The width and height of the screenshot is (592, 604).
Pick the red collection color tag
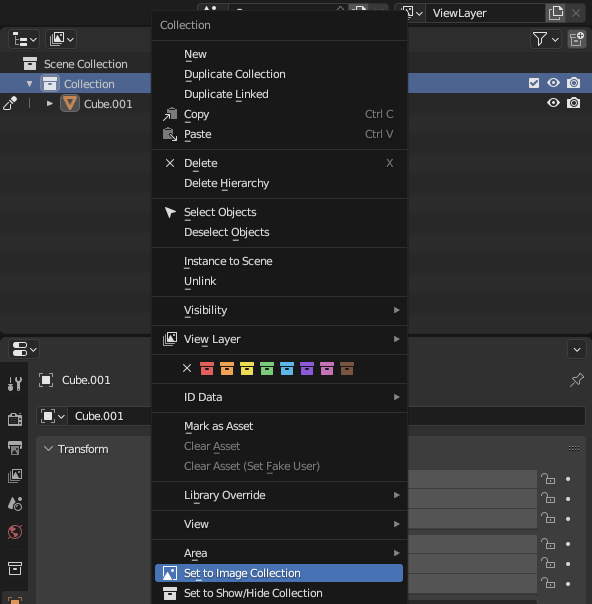207,369
